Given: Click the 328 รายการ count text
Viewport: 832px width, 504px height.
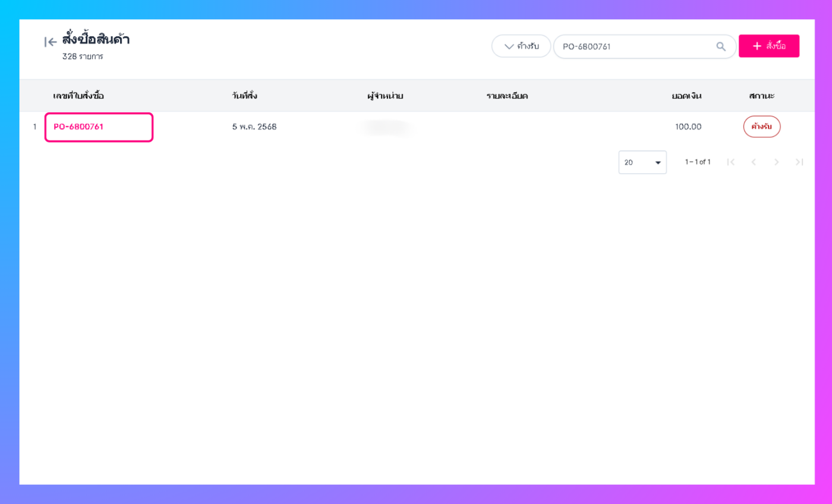Looking at the screenshot, I should 83,57.
